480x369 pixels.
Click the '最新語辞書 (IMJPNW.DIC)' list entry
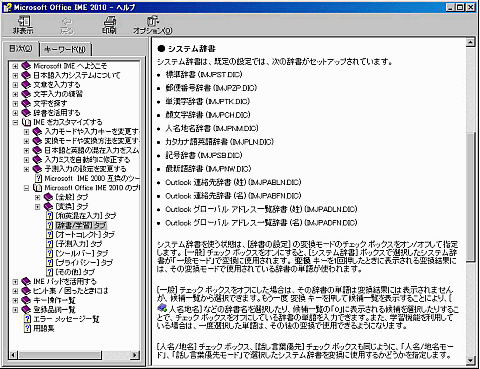(208, 169)
